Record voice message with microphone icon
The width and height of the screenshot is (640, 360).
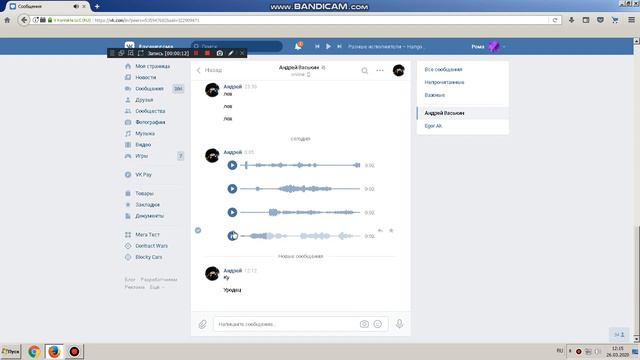pos(400,324)
